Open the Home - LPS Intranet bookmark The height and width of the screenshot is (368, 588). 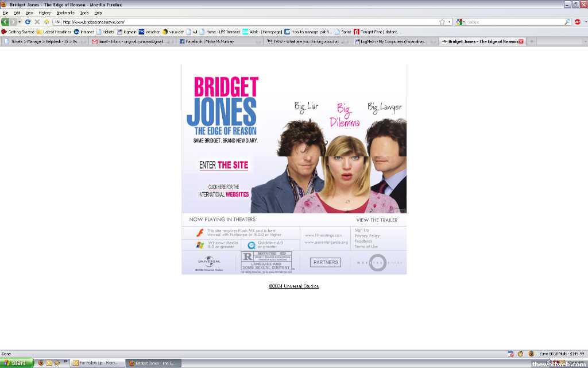pyautogui.click(x=220, y=32)
